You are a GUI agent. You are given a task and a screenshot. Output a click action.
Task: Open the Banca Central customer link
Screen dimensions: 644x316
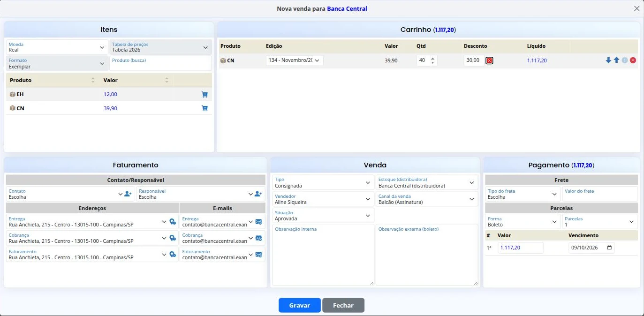347,8
